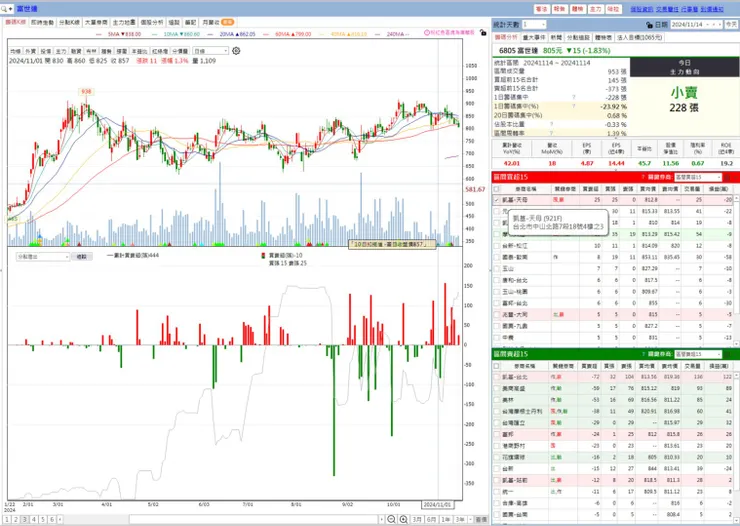Tick the header checkbox in the buy-over table
740x526 pixels.
496,189
